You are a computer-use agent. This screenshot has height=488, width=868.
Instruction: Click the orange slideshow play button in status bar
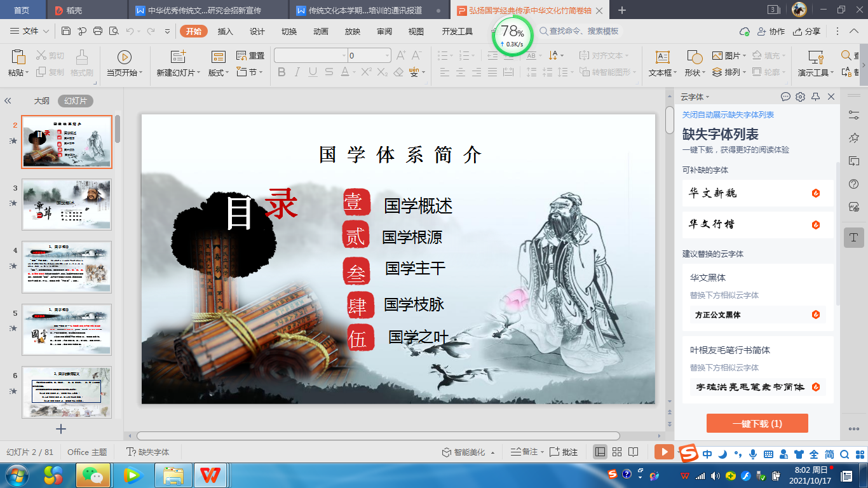tap(664, 452)
